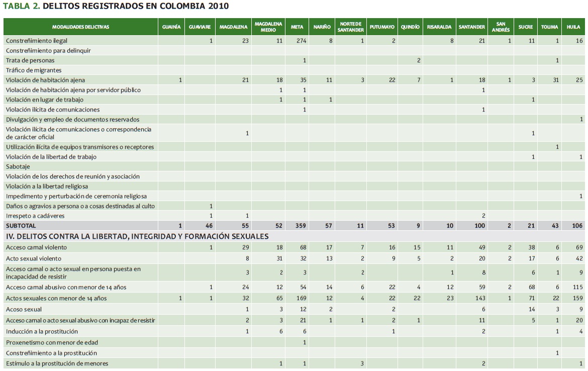This screenshot has width=588, height=371.
Task: Select the 'Sabotaje' row label
Action: click(x=18, y=166)
